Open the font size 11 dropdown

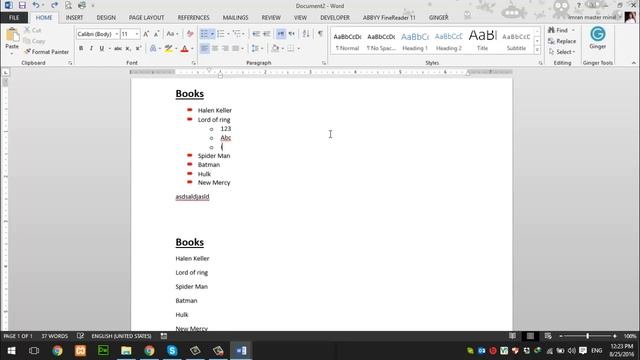(137, 34)
